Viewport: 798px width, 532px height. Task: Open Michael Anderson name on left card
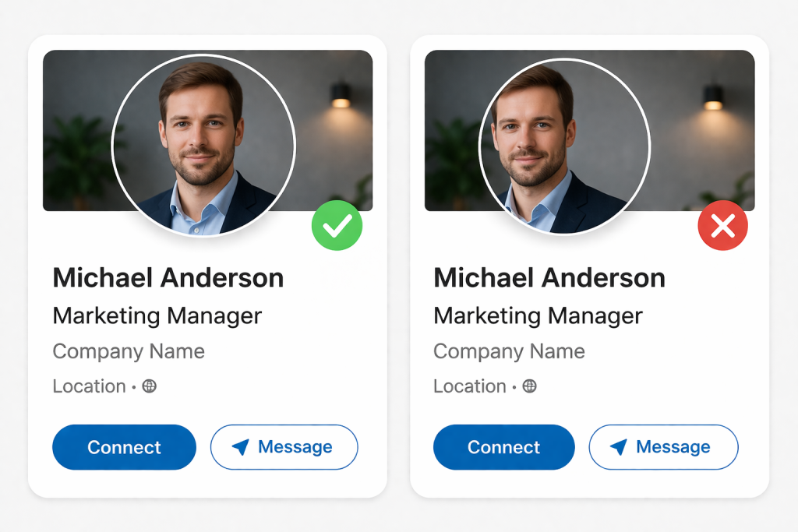click(168, 278)
